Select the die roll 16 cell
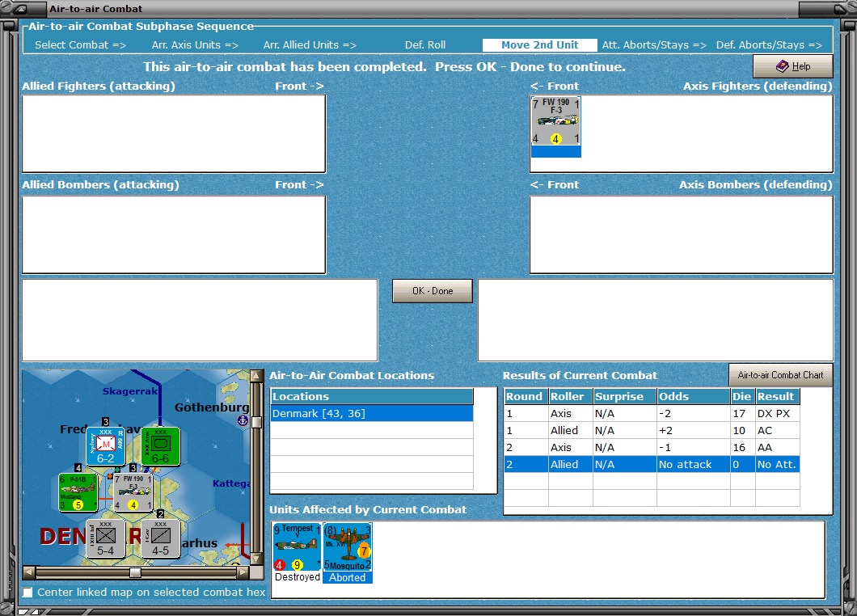This screenshot has height=616, width=857. (x=743, y=447)
